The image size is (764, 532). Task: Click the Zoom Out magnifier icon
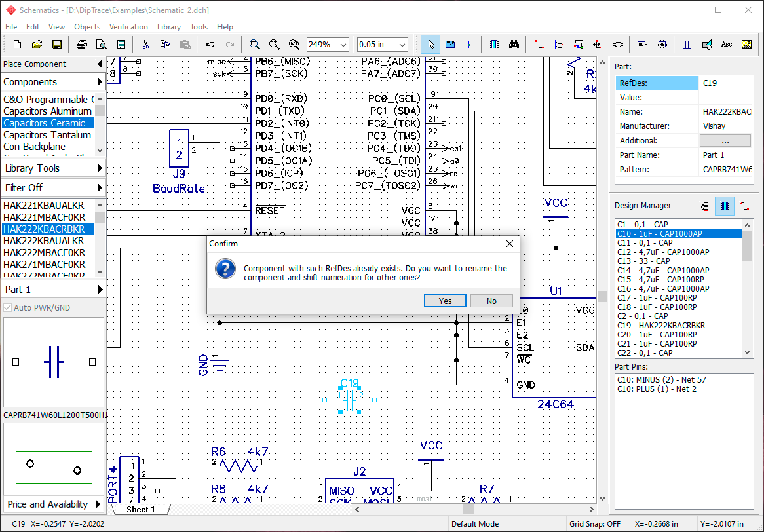(275, 45)
